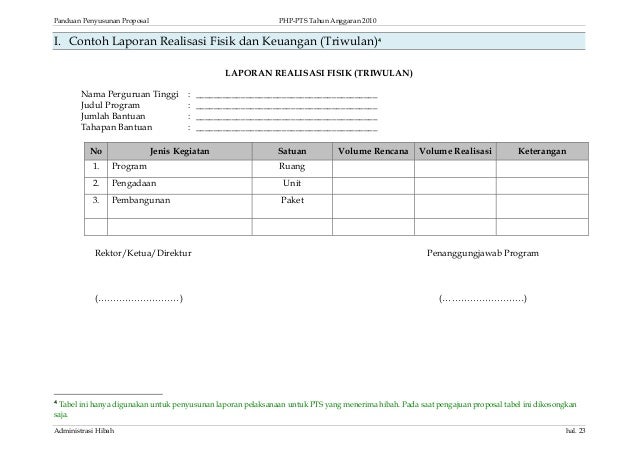Click the "Volume Realisasi" column header
The image size is (638, 452).
455,151
